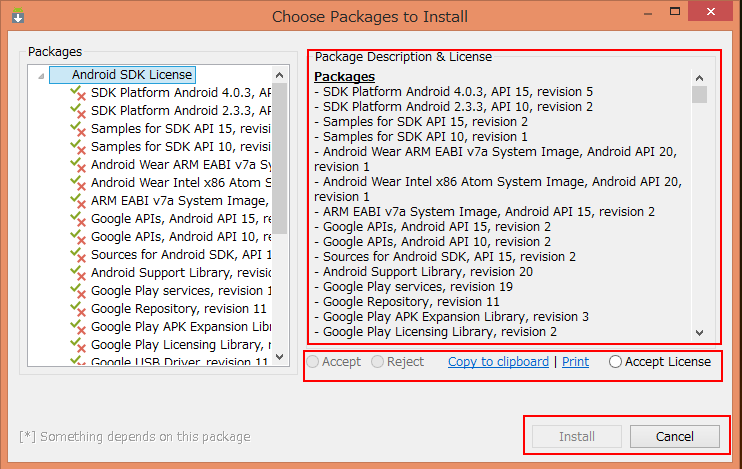This screenshot has width=742, height=469.
Task: Click status icon beside Google Repository
Action: pos(78,309)
